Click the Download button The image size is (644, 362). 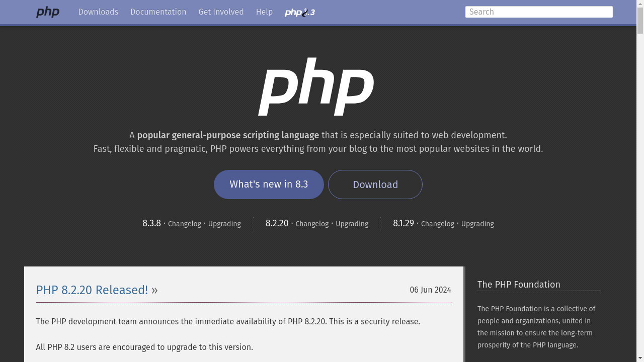pos(375,185)
